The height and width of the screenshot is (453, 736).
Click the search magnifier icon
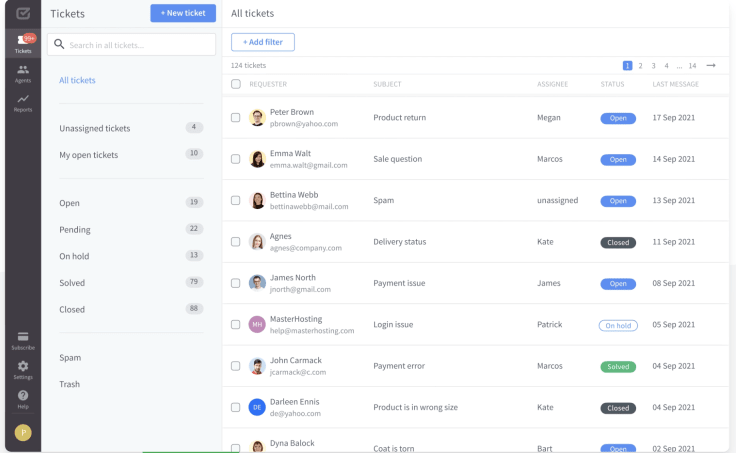(x=59, y=44)
